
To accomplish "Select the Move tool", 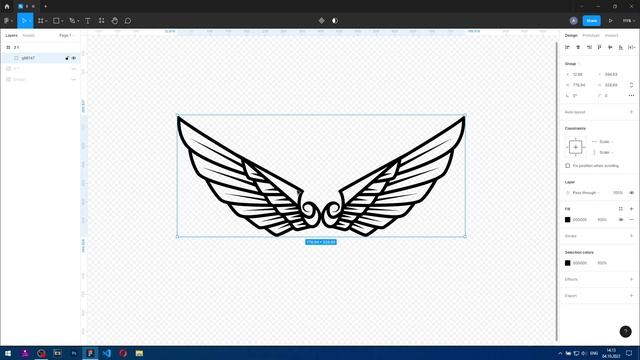I will [23, 20].
